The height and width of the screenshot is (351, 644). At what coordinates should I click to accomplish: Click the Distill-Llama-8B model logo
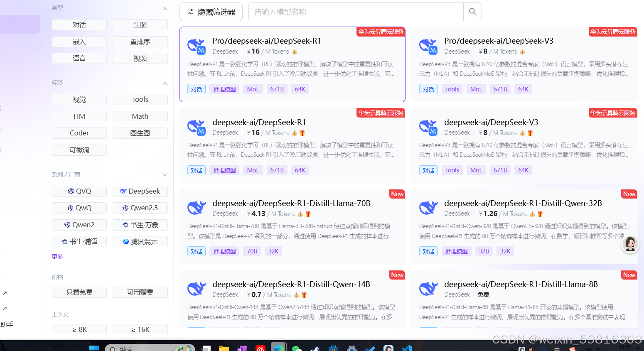coord(428,289)
